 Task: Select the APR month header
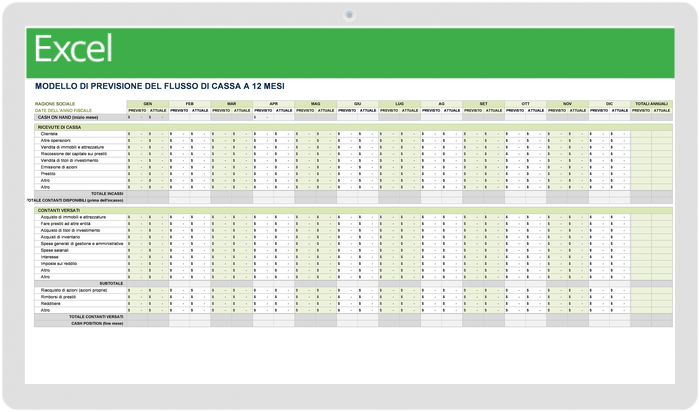(x=274, y=104)
